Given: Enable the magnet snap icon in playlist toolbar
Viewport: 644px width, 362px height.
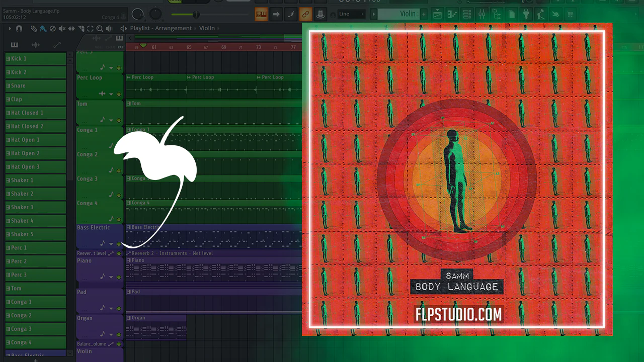Looking at the screenshot, I should coord(19,29).
